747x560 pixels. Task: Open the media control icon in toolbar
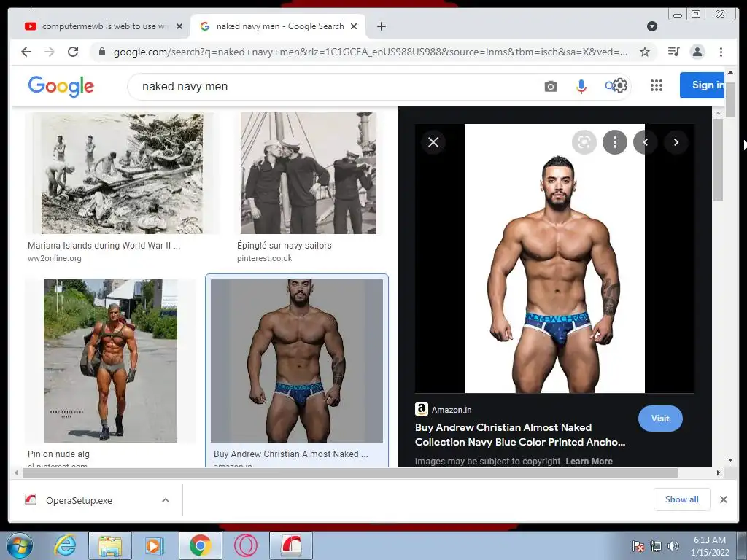tap(673, 52)
